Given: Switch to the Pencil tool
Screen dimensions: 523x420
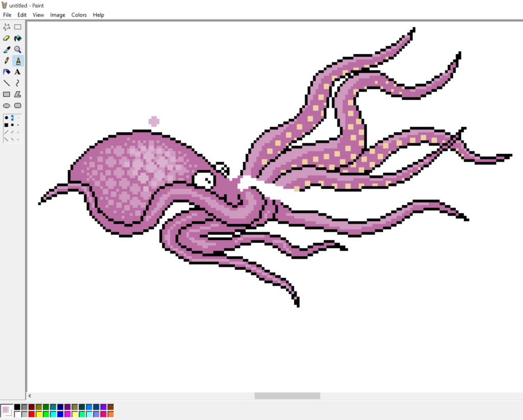Looking at the screenshot, I should [7, 61].
